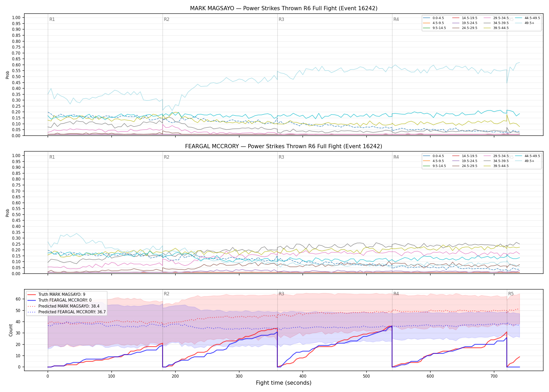
Task: Click the 400 tick label on x-axis
Action: 303,376
